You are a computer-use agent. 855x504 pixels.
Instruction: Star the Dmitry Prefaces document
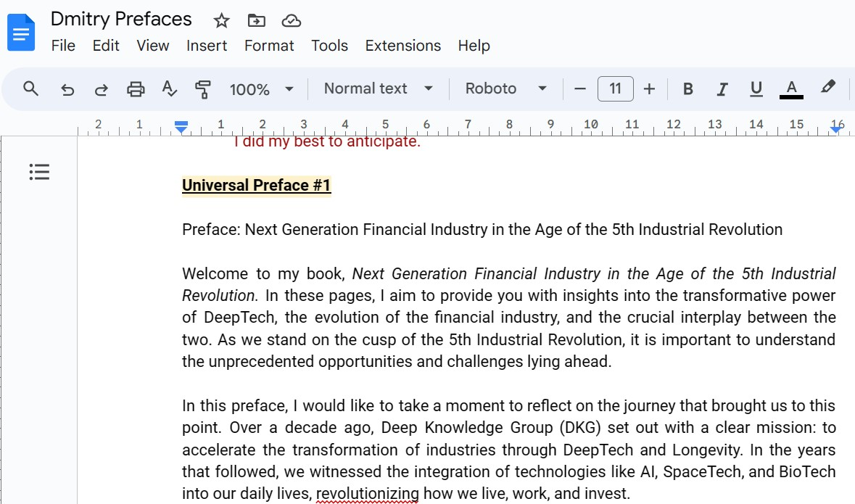(221, 20)
